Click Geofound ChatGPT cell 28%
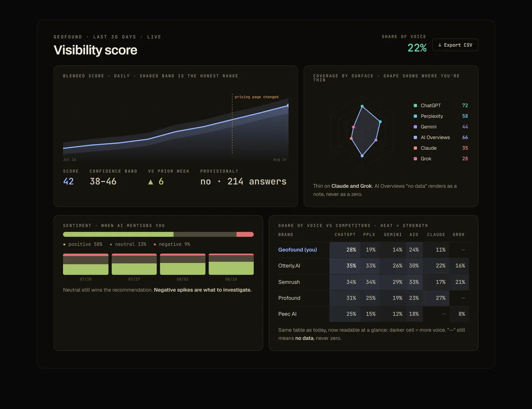 click(x=344, y=250)
